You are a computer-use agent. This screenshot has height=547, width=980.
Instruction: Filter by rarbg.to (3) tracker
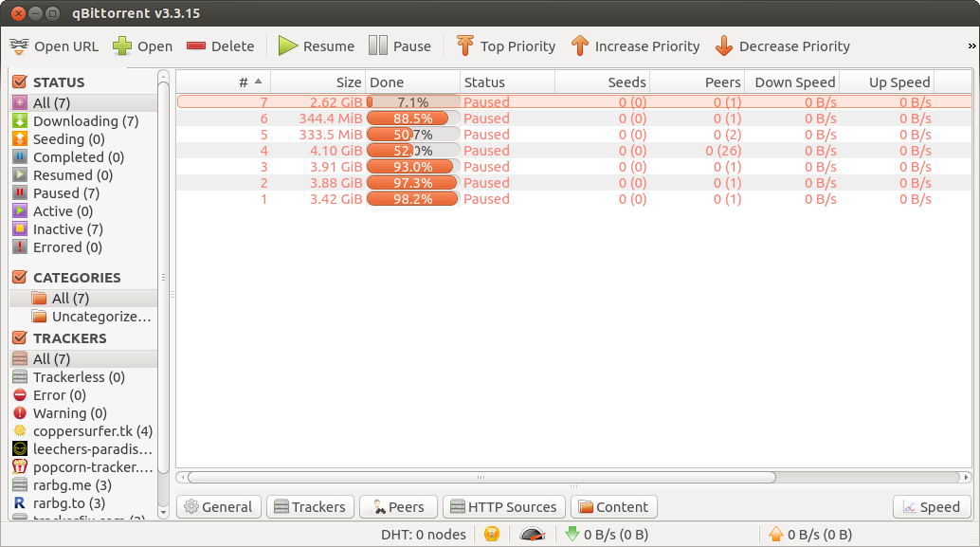click(83, 503)
